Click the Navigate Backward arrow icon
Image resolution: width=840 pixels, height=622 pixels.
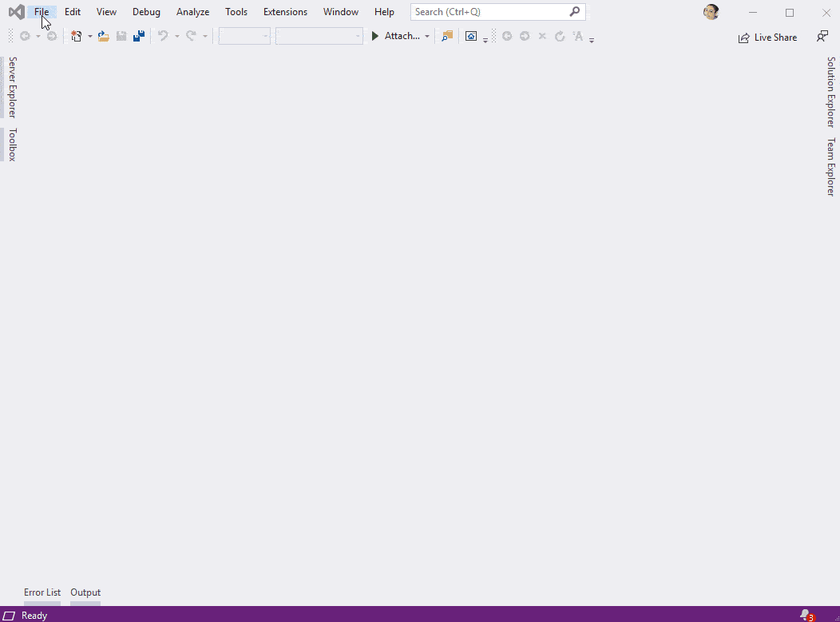coord(24,36)
